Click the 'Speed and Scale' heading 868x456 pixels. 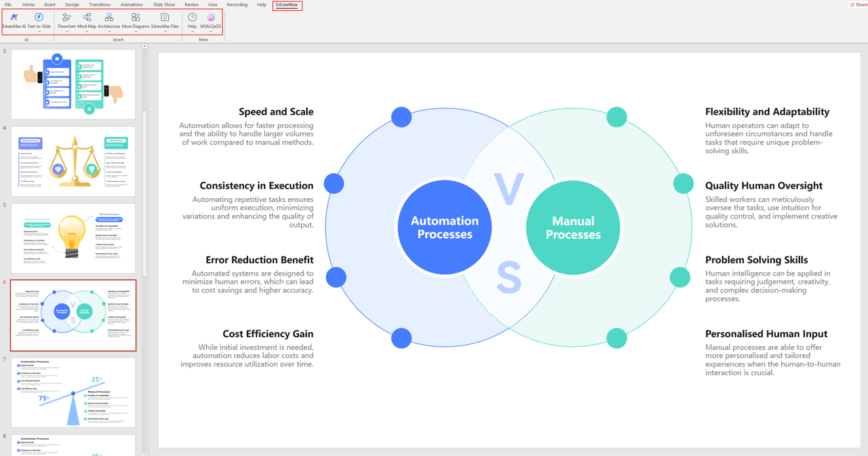pos(276,112)
